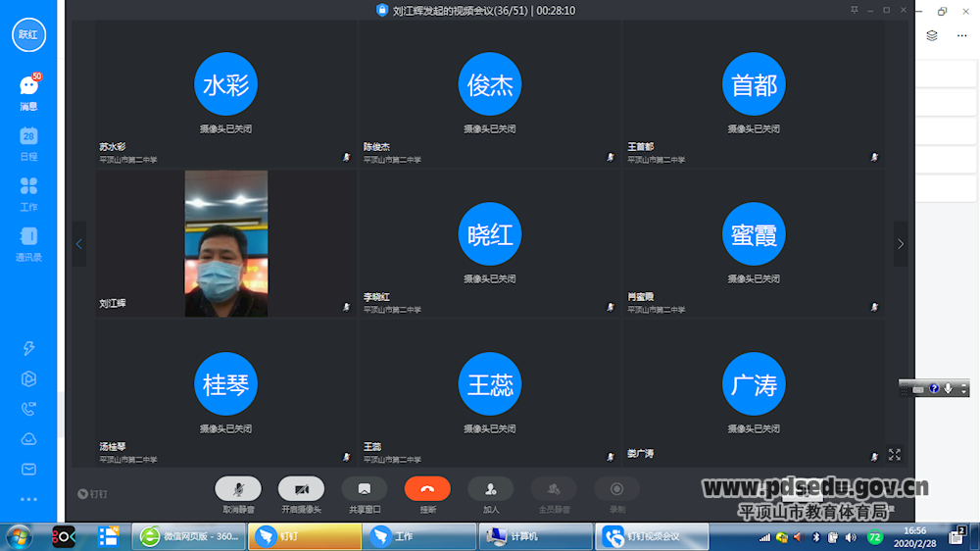Click the cloud drive icon in sidebar
The image size is (980, 551).
pos(28,439)
